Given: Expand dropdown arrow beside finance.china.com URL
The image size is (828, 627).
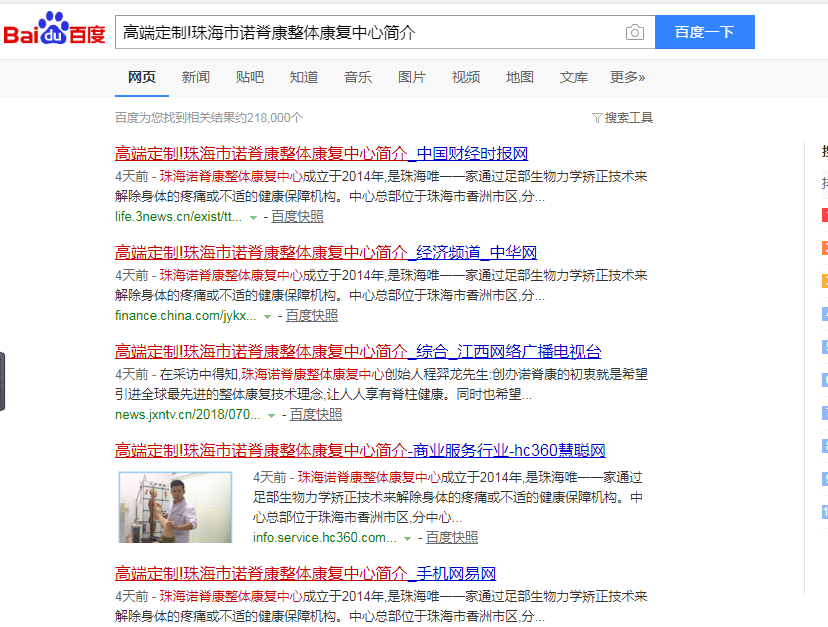Looking at the screenshot, I should click(268, 316).
